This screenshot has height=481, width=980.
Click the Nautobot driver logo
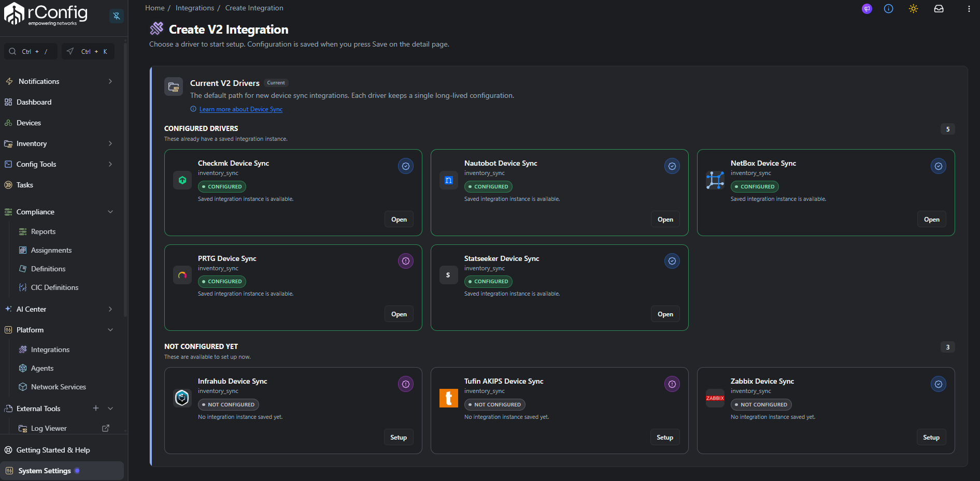(449, 180)
